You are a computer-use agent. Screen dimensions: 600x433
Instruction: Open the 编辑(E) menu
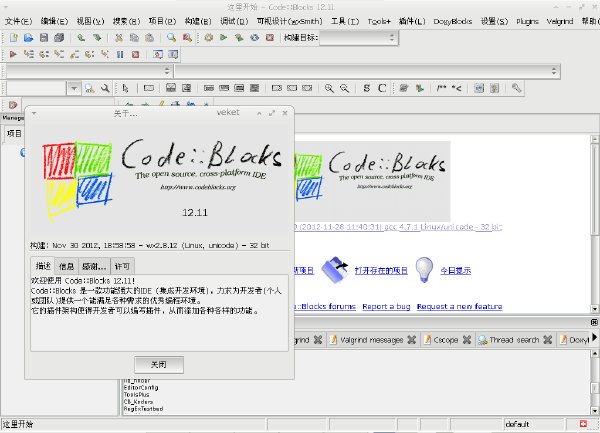(x=54, y=21)
